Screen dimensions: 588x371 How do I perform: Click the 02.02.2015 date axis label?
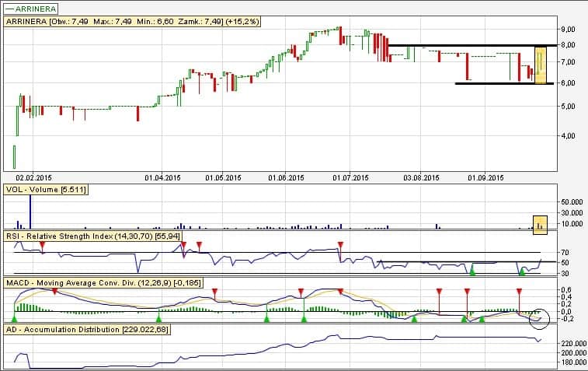32,177
